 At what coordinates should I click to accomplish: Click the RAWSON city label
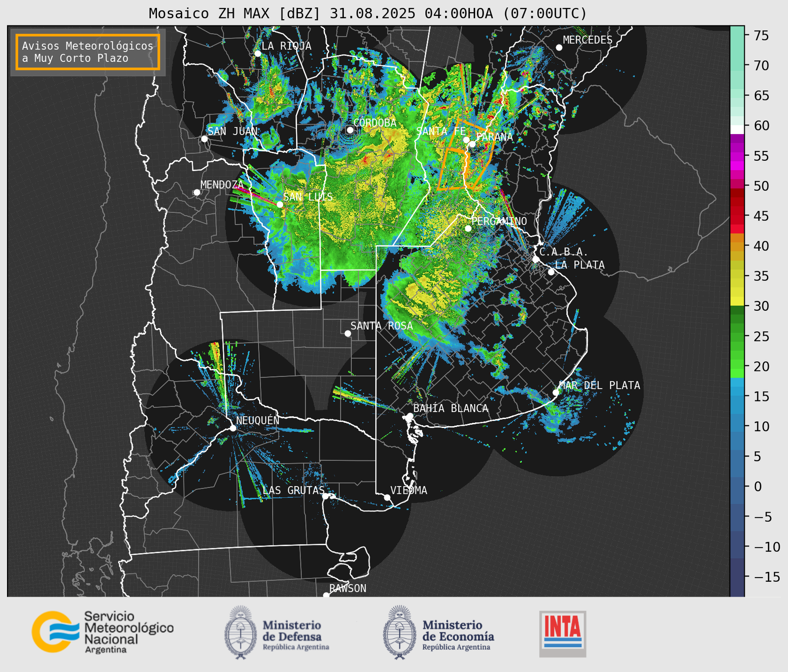tap(348, 588)
